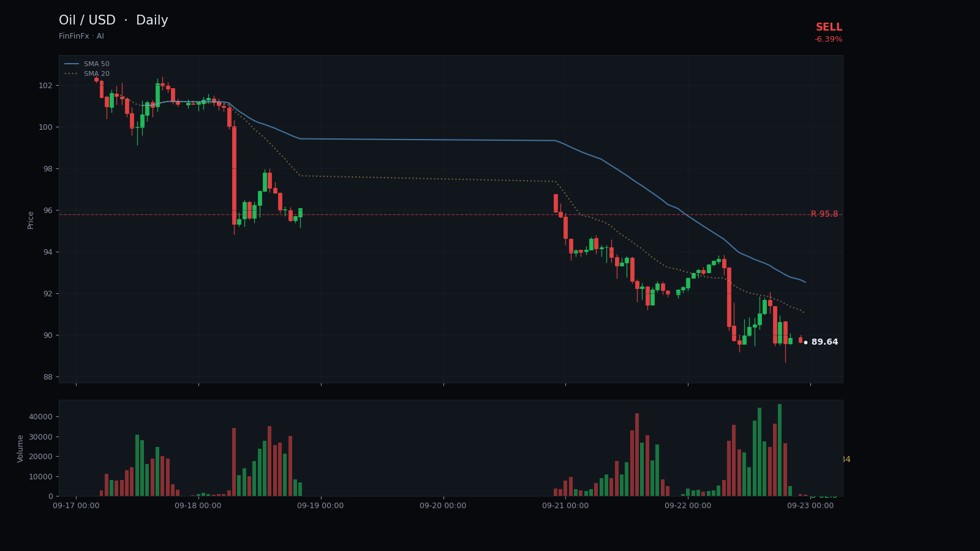
Task: Select the SMA 50 legend entry
Action: pos(87,64)
